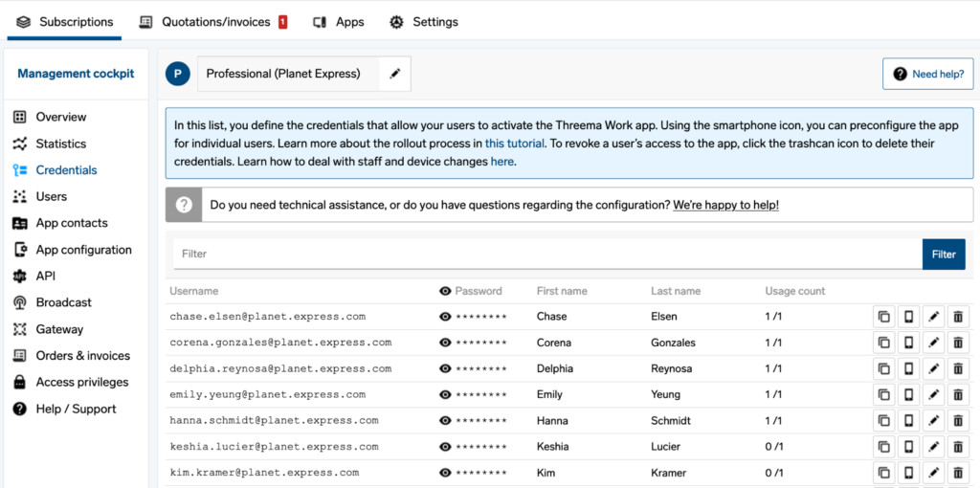Click smartphone icon for Corena Gonzales
The height and width of the screenshot is (488, 980).
(x=908, y=343)
